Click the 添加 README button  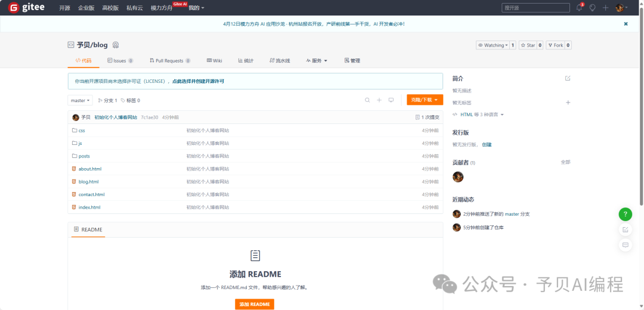(255, 304)
